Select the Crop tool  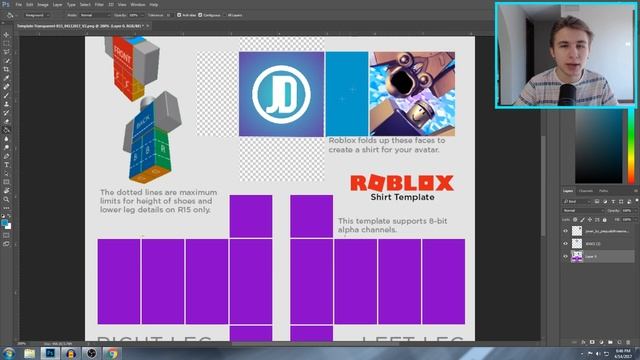tap(6, 69)
